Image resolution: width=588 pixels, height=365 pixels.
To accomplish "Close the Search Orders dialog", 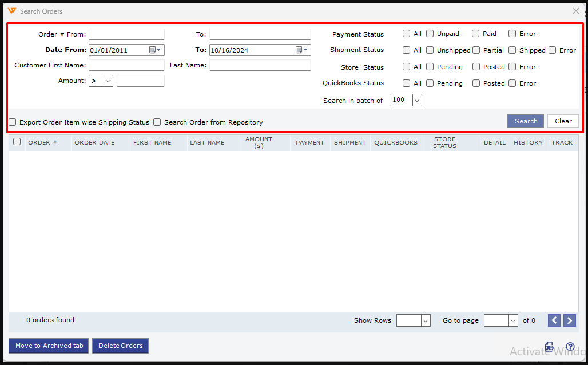I will tap(576, 11).
